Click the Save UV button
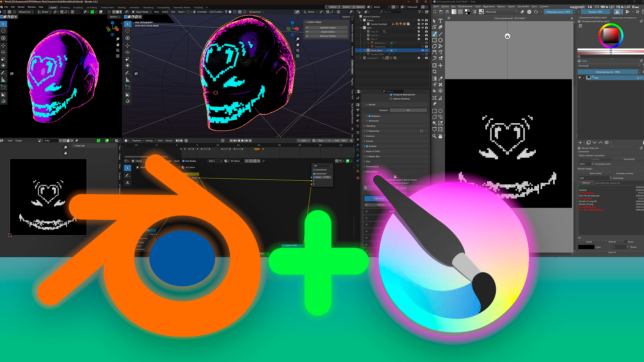The width and height of the screenshot is (644, 362). (612, 252)
